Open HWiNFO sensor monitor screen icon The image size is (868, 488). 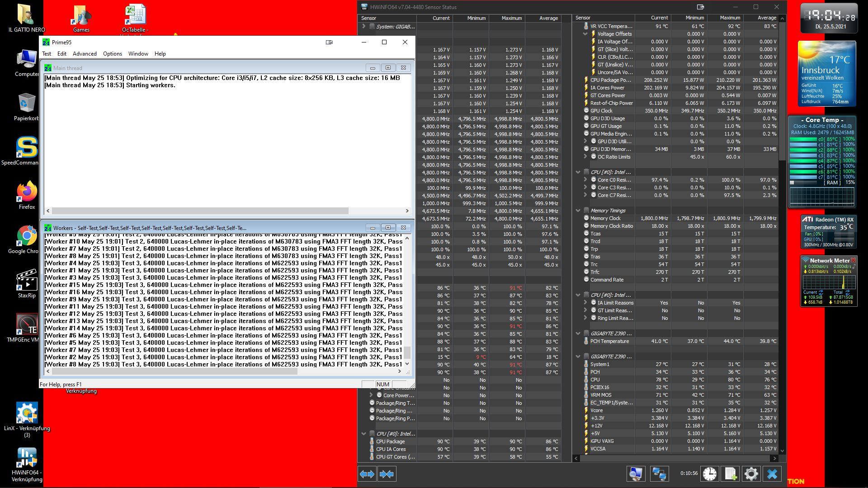click(636, 474)
